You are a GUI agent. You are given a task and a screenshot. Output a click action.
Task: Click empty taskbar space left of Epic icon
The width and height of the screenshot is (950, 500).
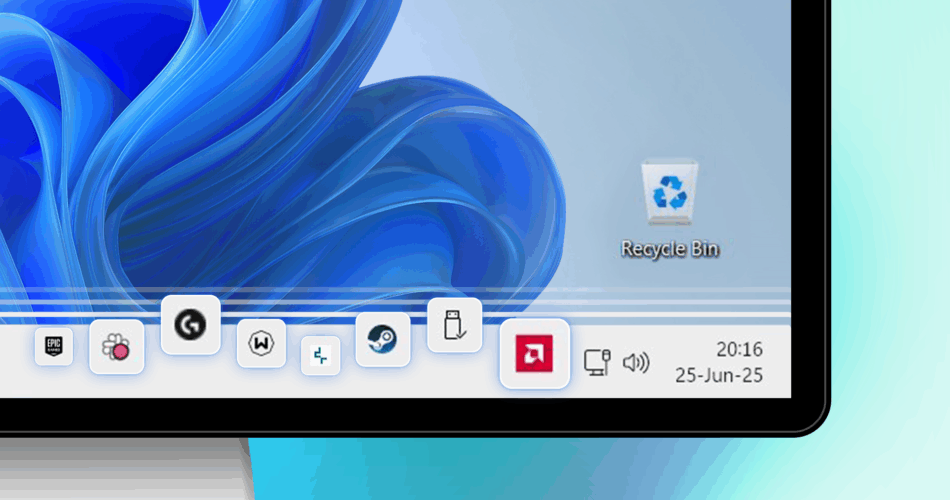pyautogui.click(x=15, y=360)
